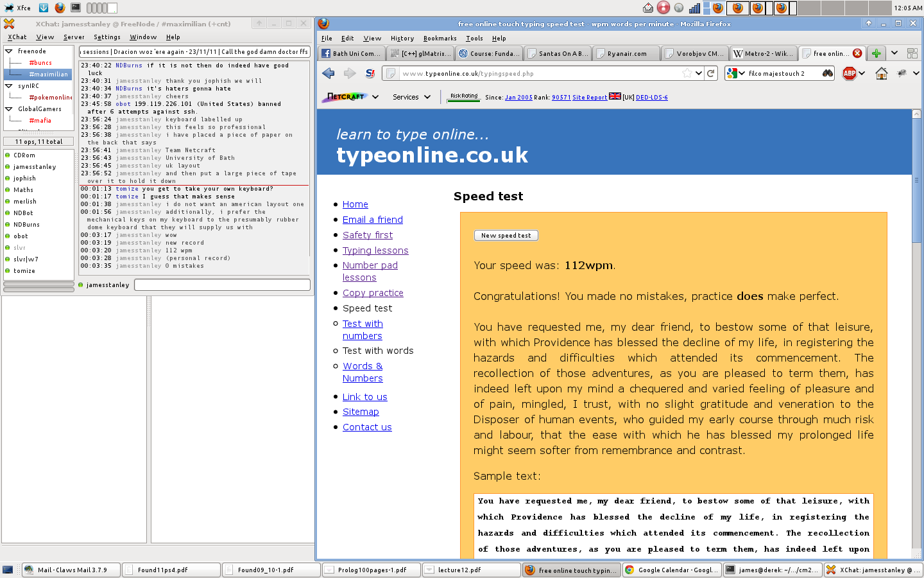924x578 pixels.
Task: Open the Typing lessons link
Action: [375, 250]
